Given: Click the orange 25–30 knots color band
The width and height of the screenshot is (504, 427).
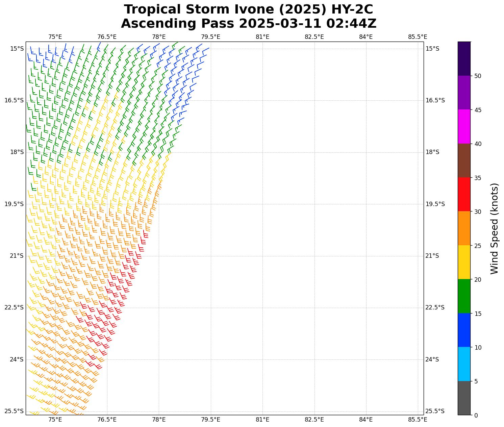Looking at the screenshot, I should coord(464,228).
